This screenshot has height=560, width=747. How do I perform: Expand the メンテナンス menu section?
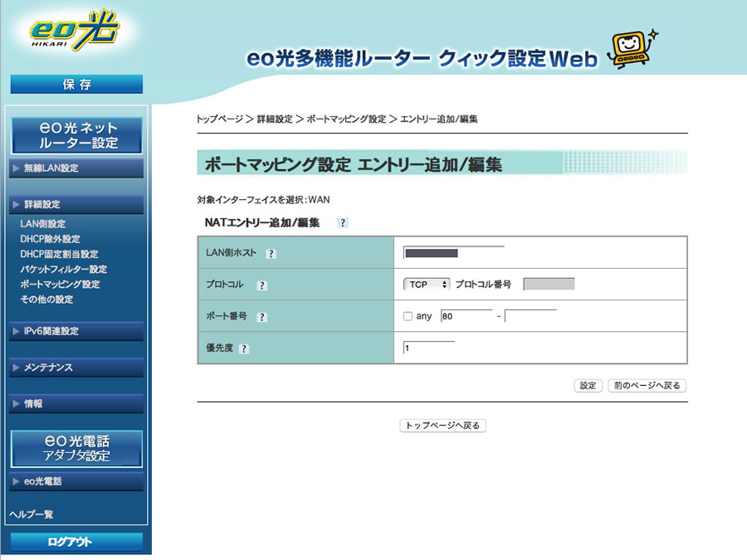(76, 368)
